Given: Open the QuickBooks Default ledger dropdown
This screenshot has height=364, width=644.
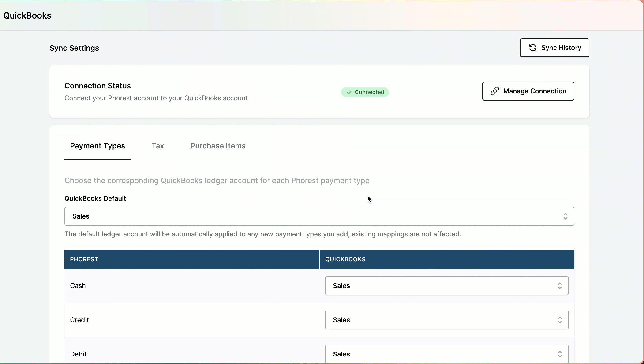Looking at the screenshot, I should point(319,216).
